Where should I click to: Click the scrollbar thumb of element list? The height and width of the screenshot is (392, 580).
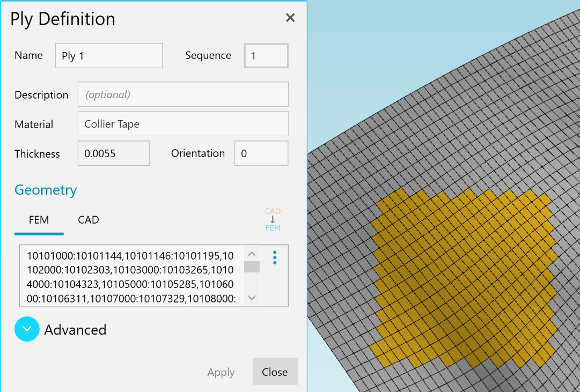[x=252, y=267]
